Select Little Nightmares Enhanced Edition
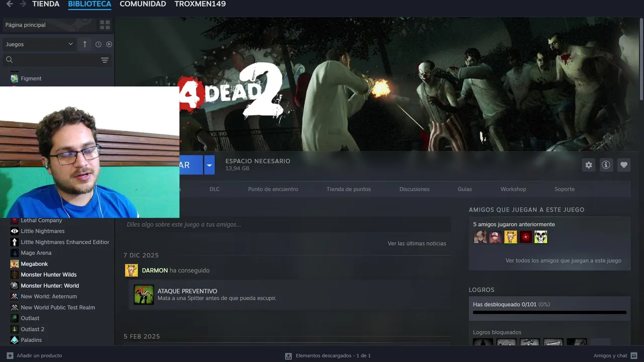Viewport: 644px width, 362px height. (x=65, y=242)
